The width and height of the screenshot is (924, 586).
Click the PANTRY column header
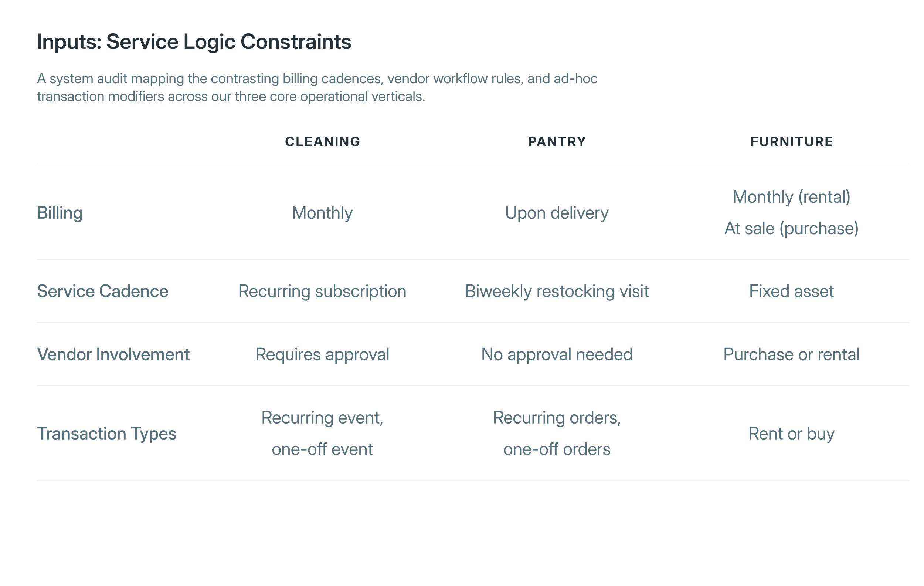pyautogui.click(x=557, y=142)
